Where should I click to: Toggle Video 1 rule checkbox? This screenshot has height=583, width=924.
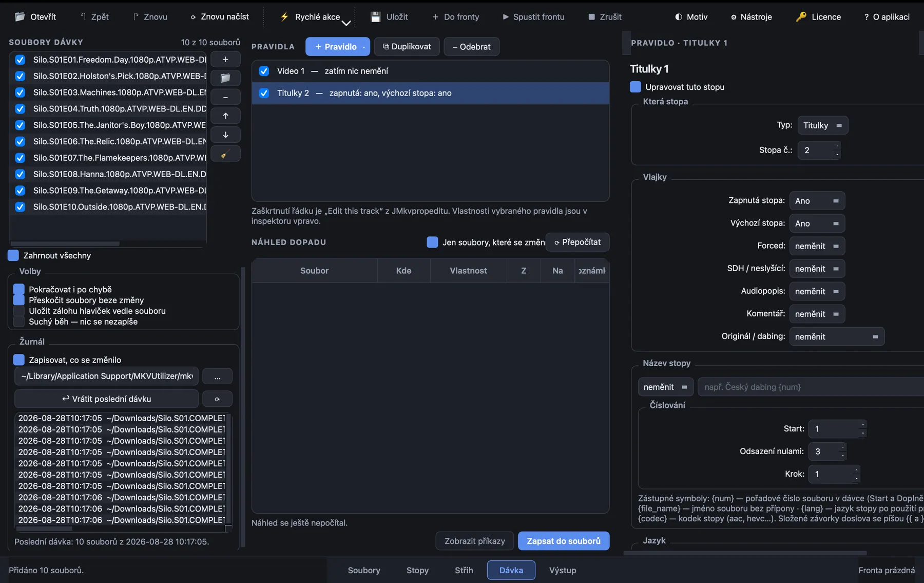(x=264, y=71)
